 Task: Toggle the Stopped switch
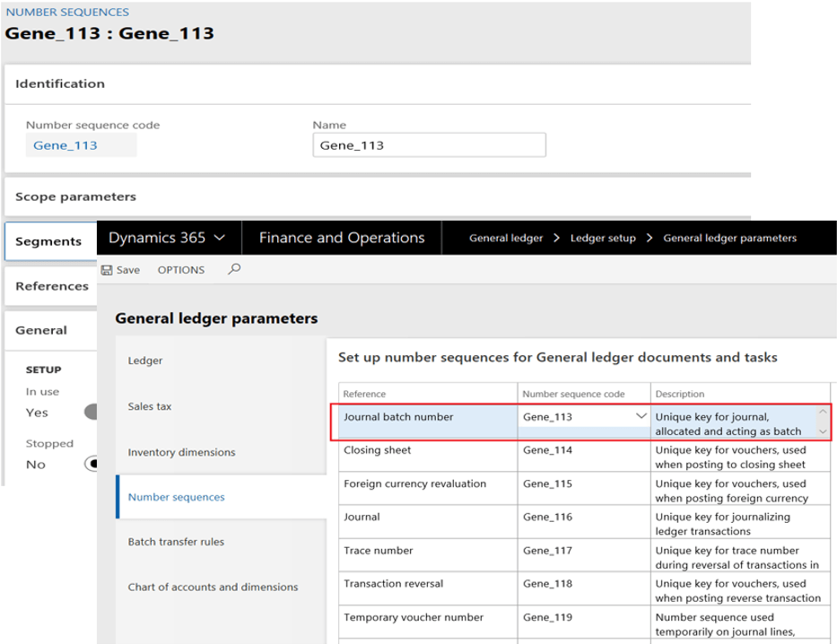coord(91,465)
